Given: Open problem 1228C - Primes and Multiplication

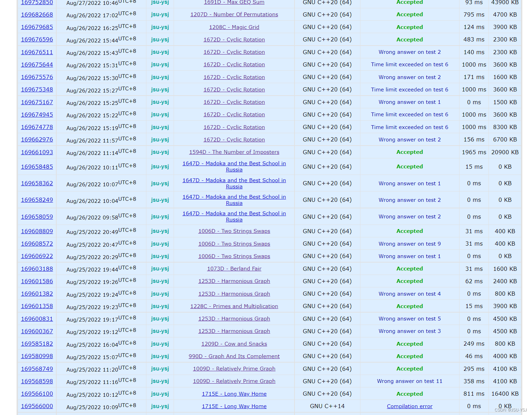Looking at the screenshot, I should pyautogui.click(x=234, y=306).
